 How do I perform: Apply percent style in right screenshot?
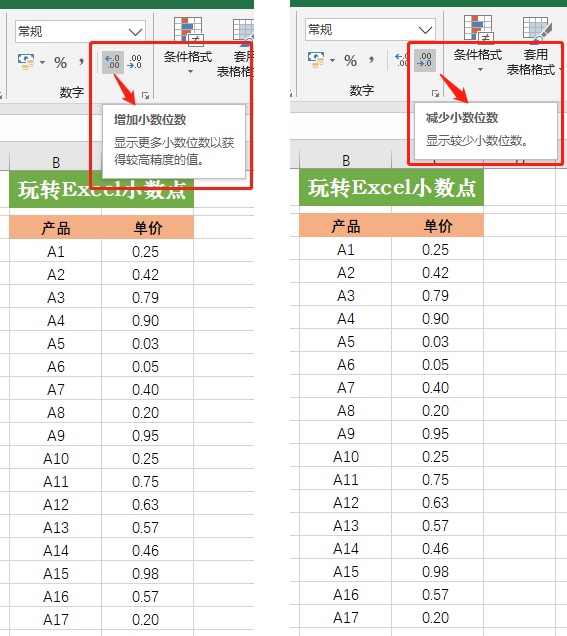[350, 61]
